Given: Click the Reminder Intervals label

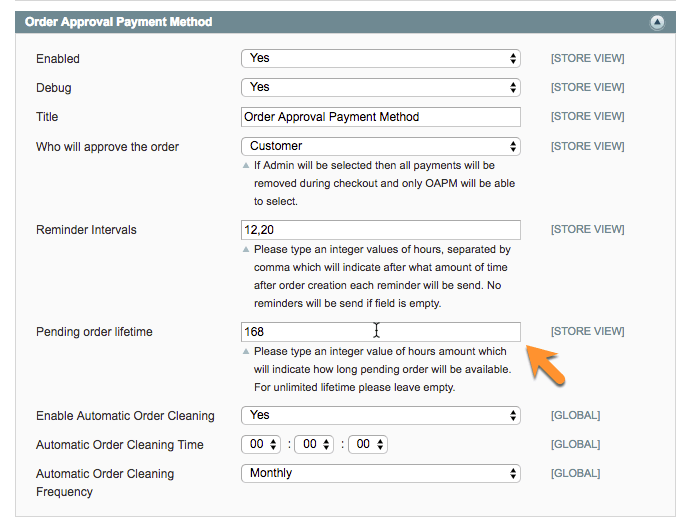Looking at the screenshot, I should 86,230.
